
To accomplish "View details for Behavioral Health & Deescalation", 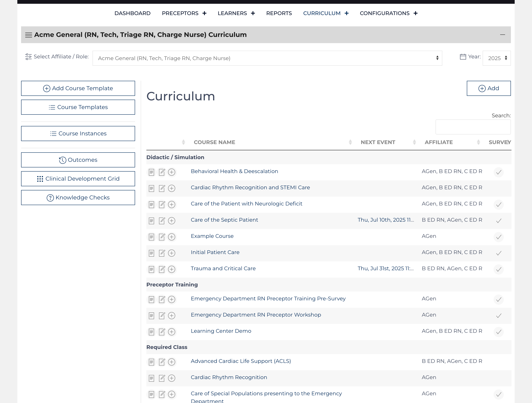I will (151, 172).
